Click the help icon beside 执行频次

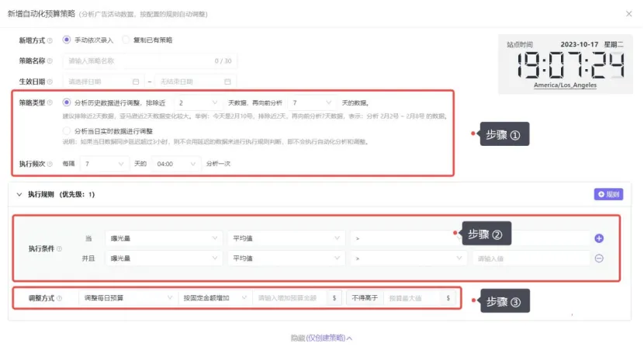pos(50,164)
